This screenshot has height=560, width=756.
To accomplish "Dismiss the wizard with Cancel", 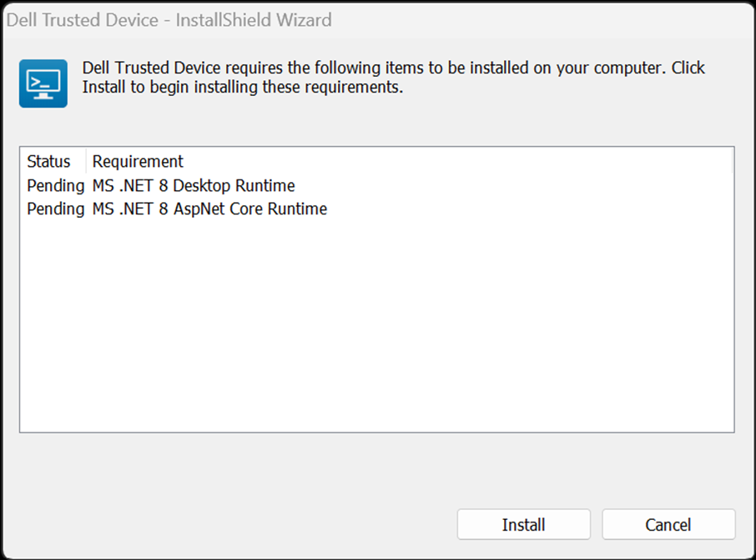I will coord(668,524).
